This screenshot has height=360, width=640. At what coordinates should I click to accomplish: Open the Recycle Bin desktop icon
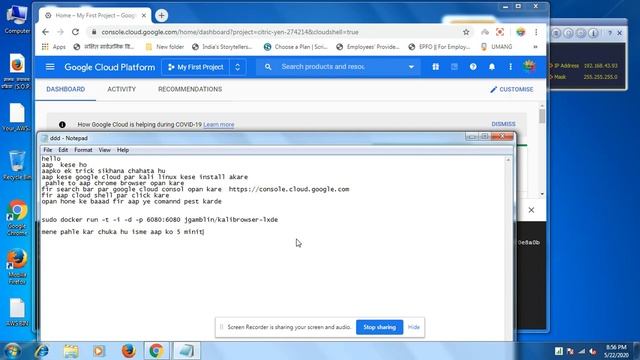pyautogui.click(x=17, y=165)
